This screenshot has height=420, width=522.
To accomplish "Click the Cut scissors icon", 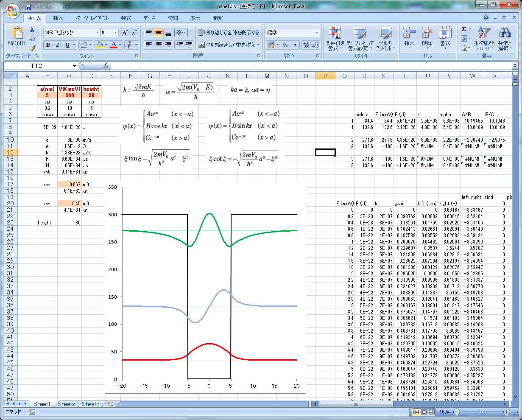I will pos(32,30).
